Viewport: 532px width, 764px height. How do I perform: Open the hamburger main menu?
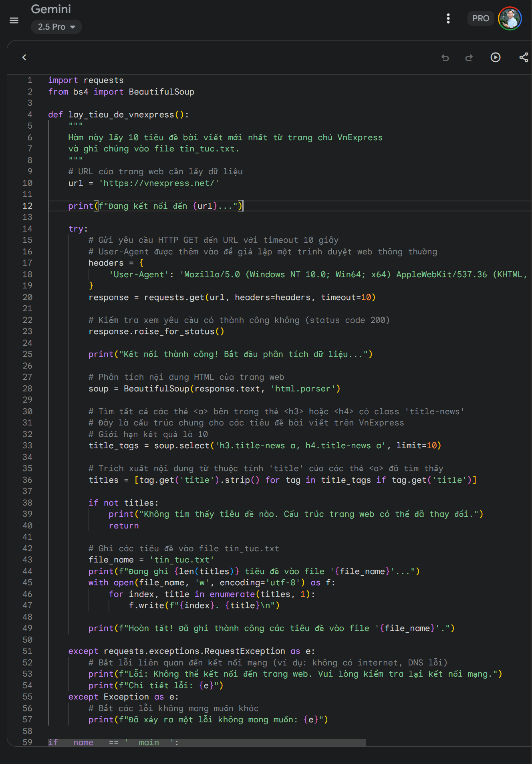(x=14, y=20)
